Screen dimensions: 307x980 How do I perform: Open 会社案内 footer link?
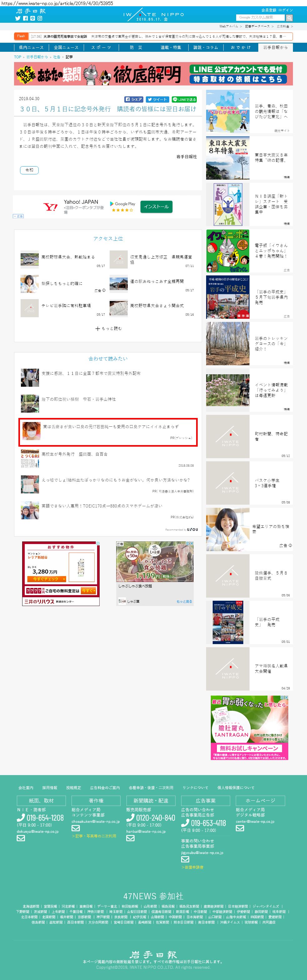pos(26,788)
